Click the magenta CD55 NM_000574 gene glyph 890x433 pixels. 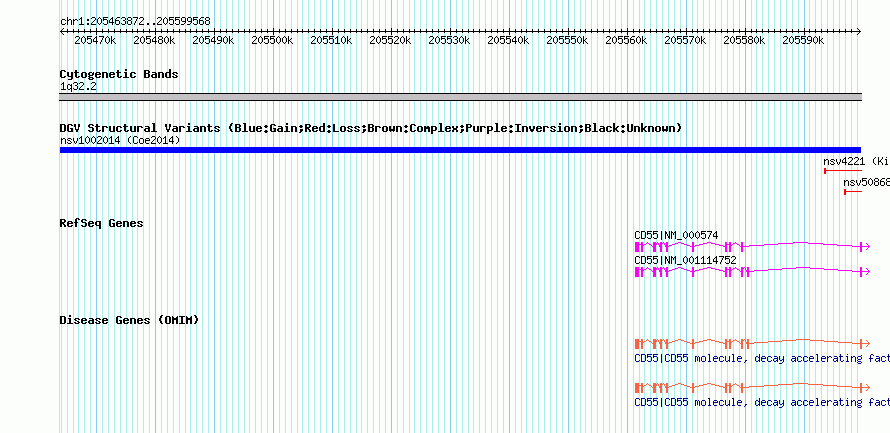(x=752, y=246)
